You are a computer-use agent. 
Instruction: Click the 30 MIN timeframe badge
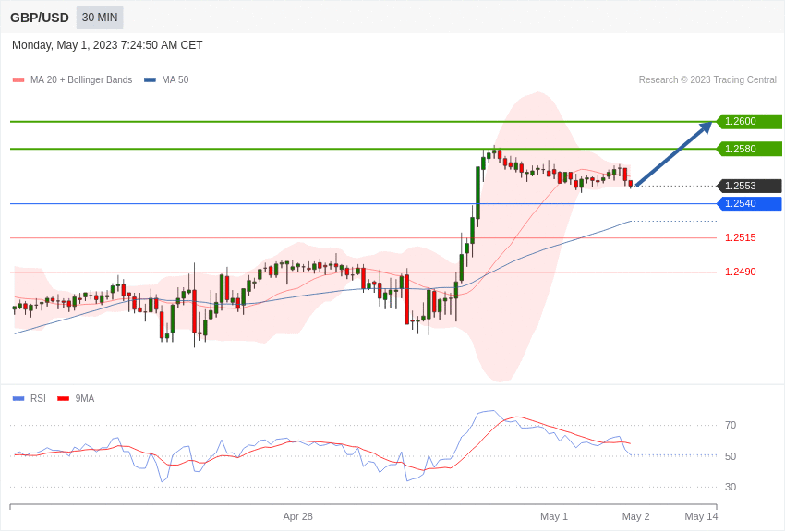click(100, 18)
